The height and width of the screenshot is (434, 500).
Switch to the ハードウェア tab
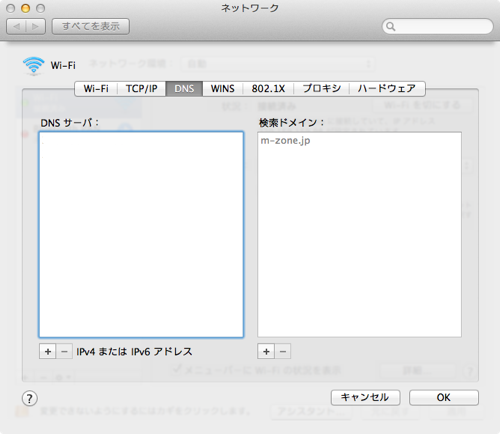pyautogui.click(x=387, y=89)
